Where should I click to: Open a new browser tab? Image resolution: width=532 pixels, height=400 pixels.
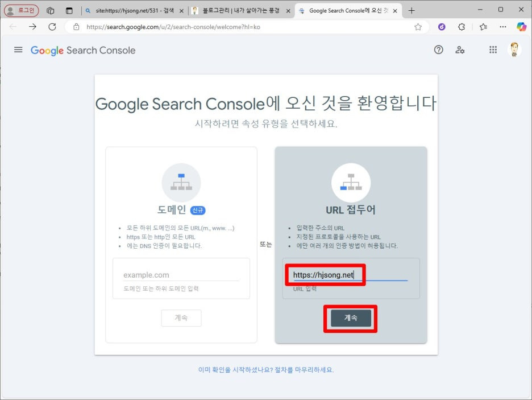(x=412, y=10)
